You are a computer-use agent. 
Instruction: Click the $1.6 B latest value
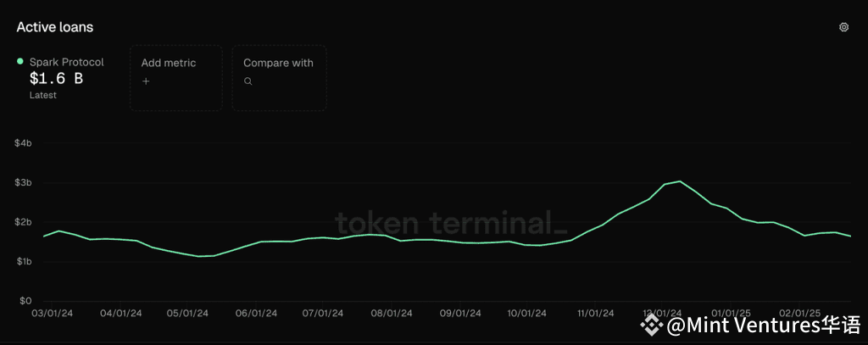[x=56, y=79]
